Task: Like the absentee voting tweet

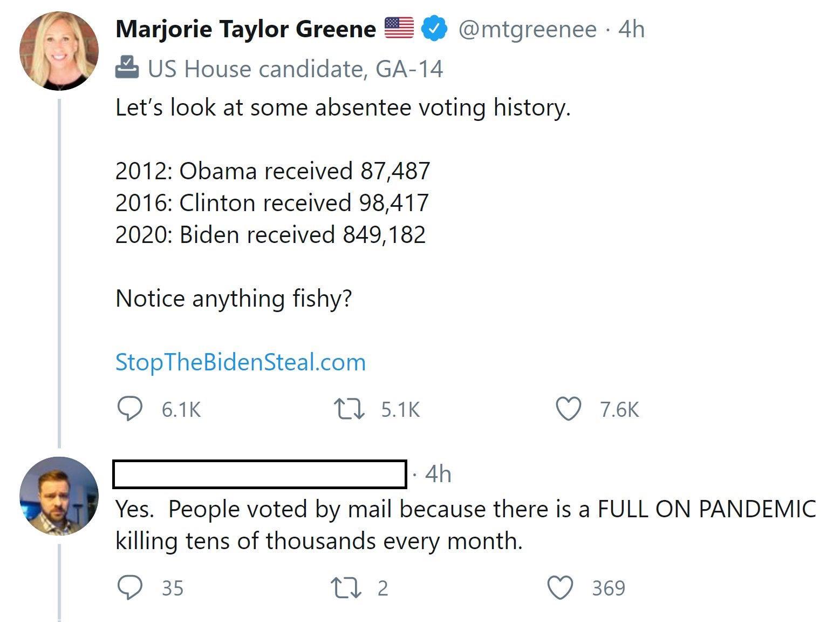Action: pyautogui.click(x=569, y=409)
